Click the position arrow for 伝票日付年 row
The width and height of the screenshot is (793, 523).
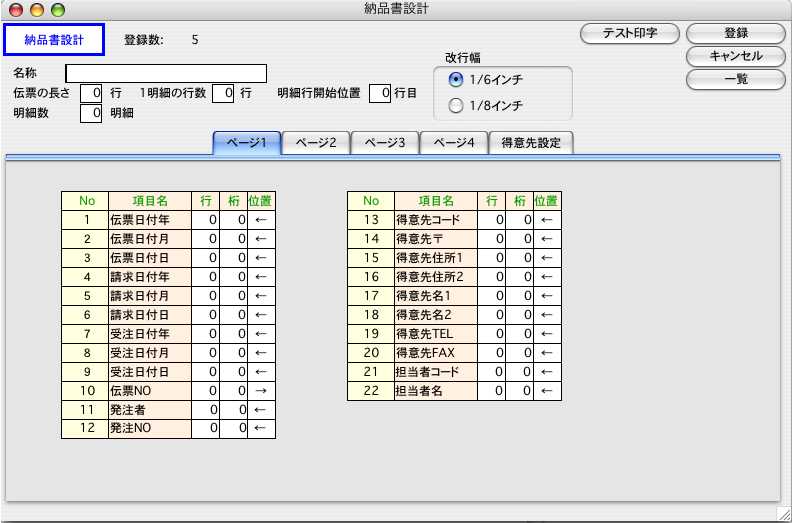pyautogui.click(x=261, y=220)
